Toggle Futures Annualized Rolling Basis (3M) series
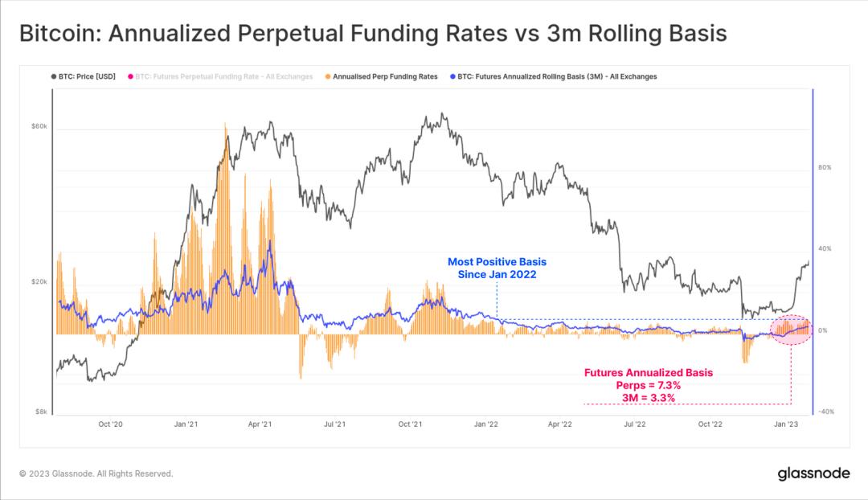The height and width of the screenshot is (500, 868). click(x=558, y=77)
